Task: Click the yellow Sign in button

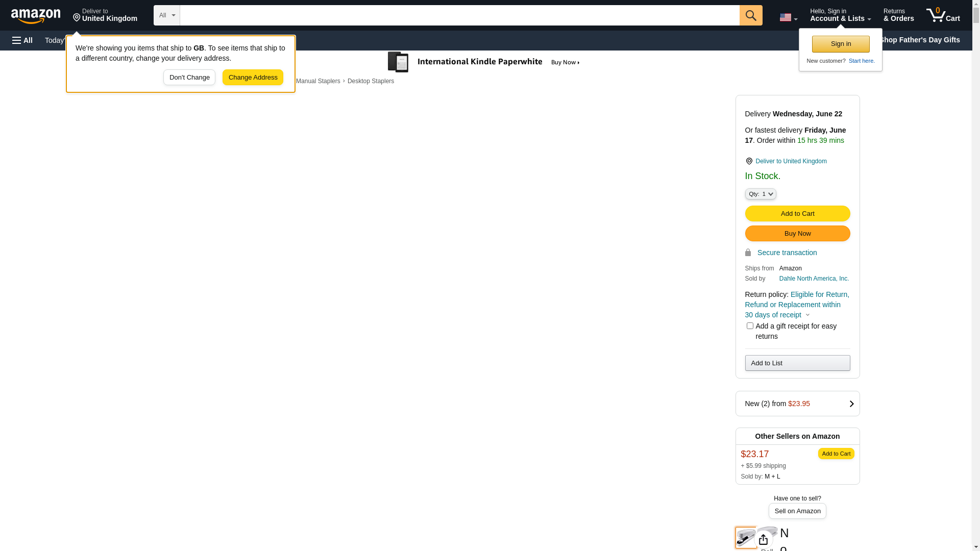Action: (x=841, y=44)
